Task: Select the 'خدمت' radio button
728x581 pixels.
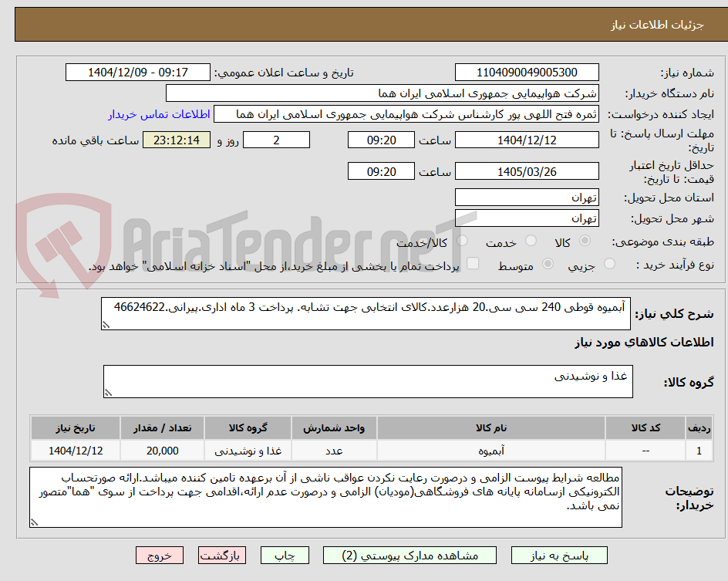Action: point(531,241)
